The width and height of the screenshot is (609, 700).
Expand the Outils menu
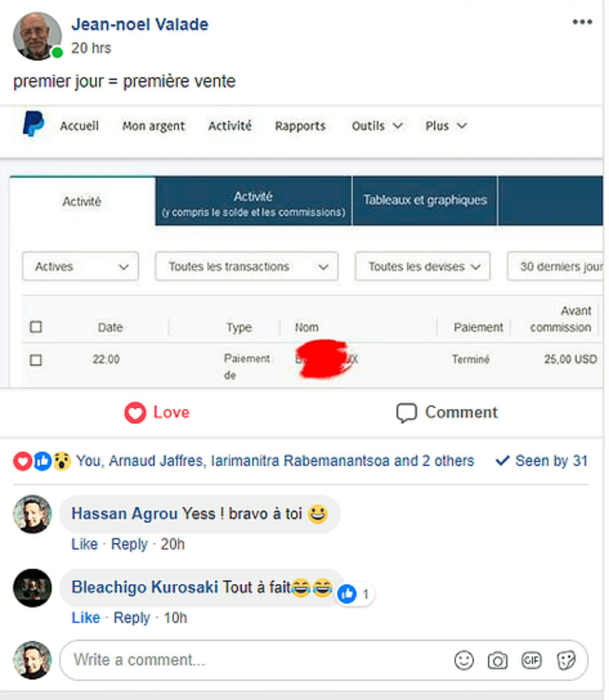377,126
